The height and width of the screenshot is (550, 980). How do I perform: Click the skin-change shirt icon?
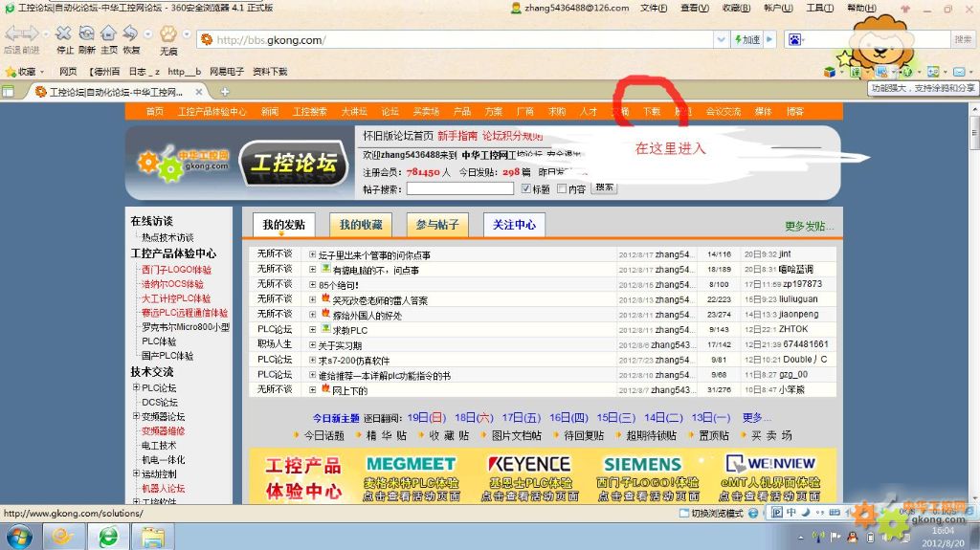(x=906, y=10)
